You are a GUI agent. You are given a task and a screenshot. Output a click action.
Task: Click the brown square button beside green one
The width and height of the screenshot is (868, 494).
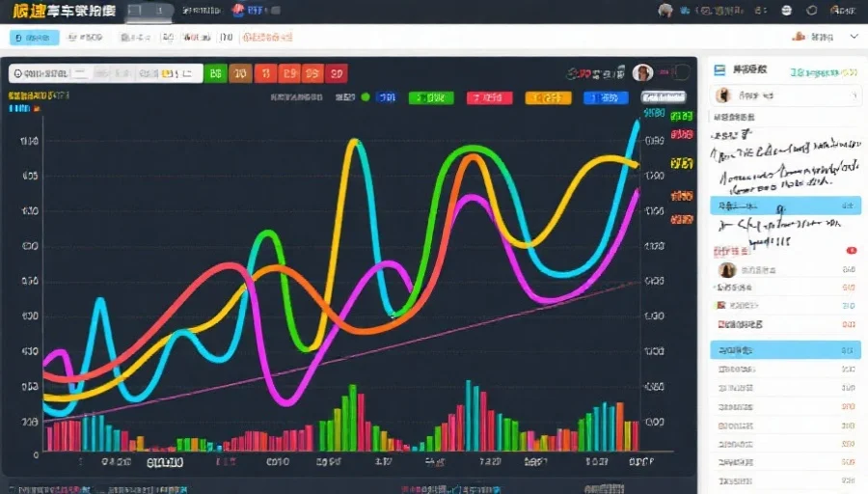pos(241,73)
